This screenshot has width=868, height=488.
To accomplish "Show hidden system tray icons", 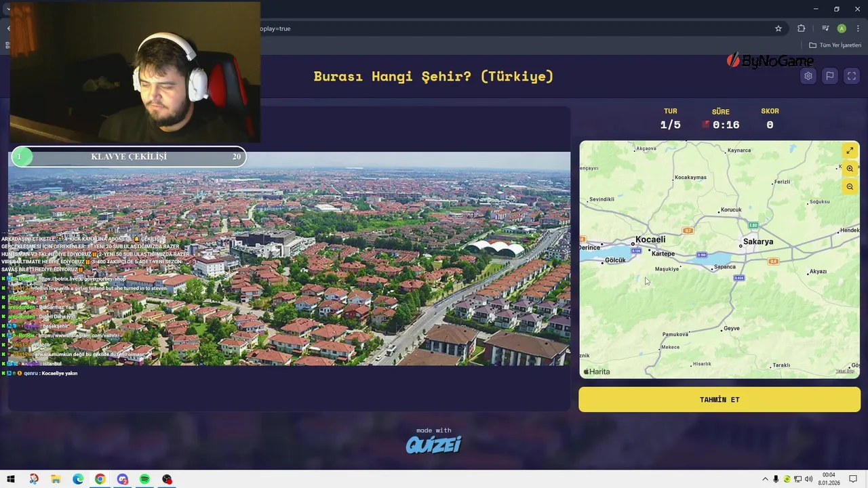I will click(766, 479).
